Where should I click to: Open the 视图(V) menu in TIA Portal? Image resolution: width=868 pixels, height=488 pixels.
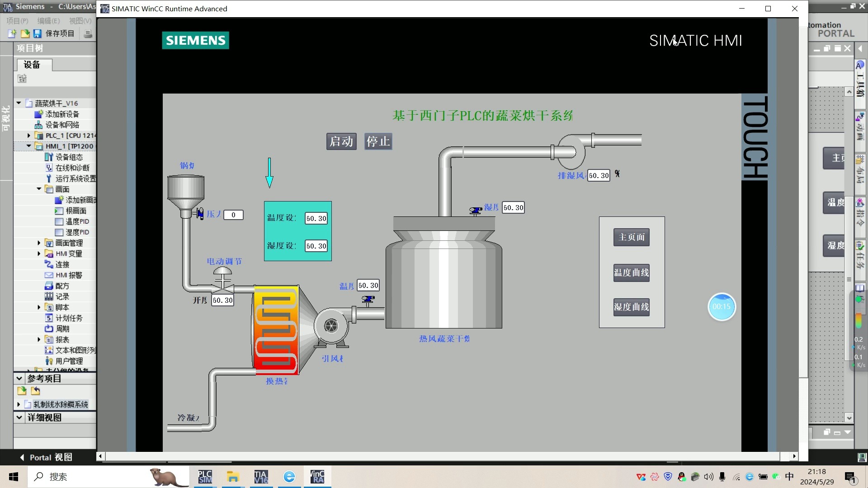(80, 21)
